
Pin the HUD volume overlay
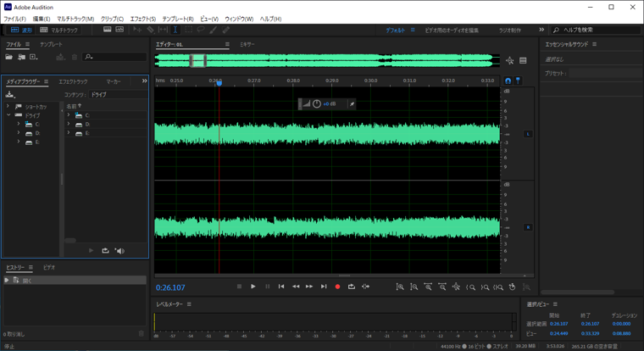coord(352,104)
